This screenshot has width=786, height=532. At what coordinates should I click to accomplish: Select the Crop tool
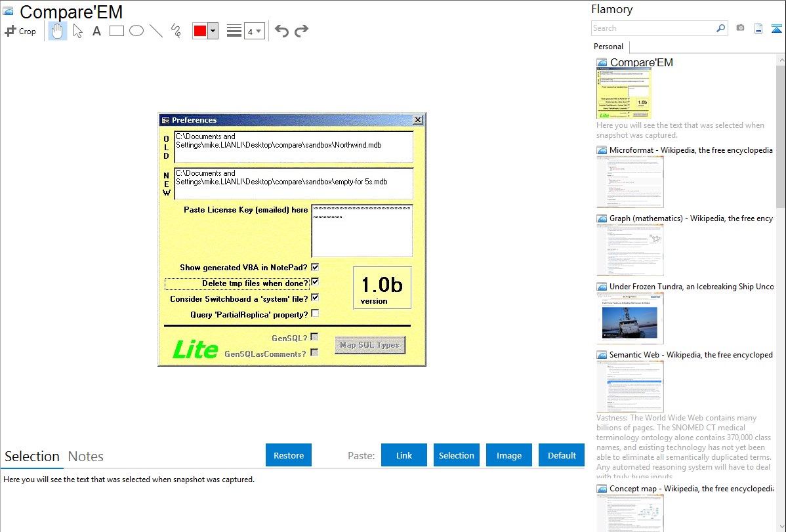[20, 31]
